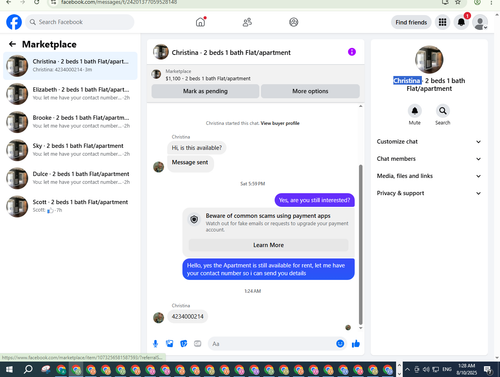
Task: Choose a sticker icon
Action: coord(184,344)
